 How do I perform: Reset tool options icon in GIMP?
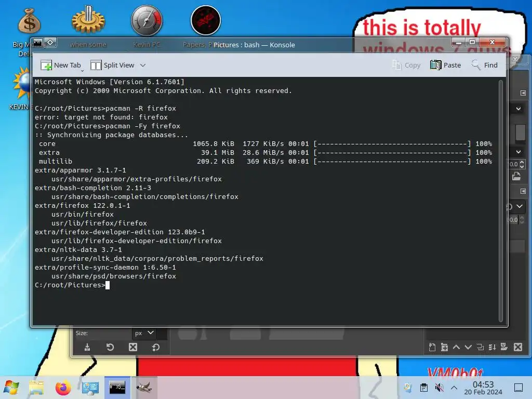(156, 347)
